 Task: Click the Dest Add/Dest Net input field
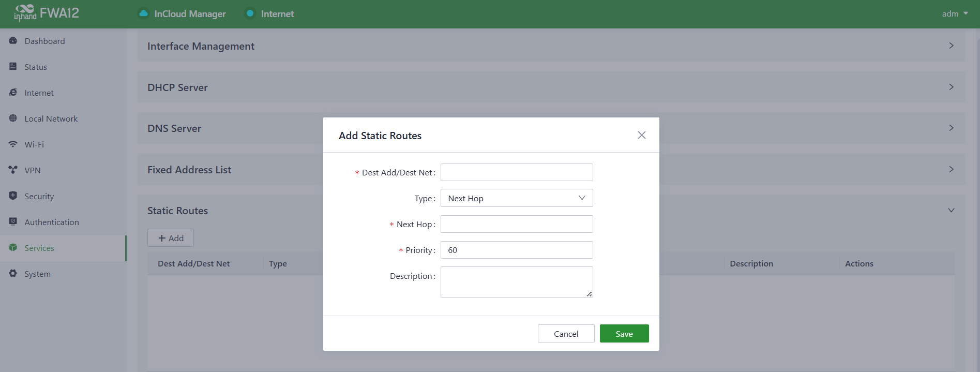coord(516,172)
